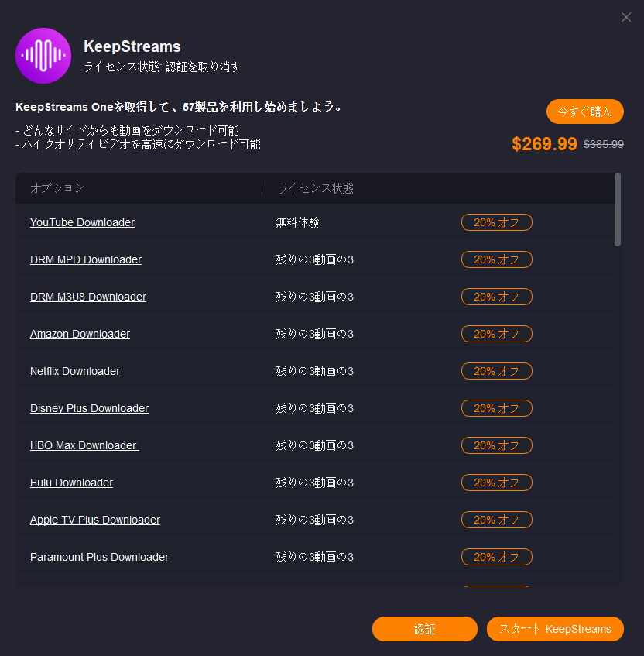Open the Paramount Plus Downloader link
This screenshot has width=644, height=656.
pos(99,557)
